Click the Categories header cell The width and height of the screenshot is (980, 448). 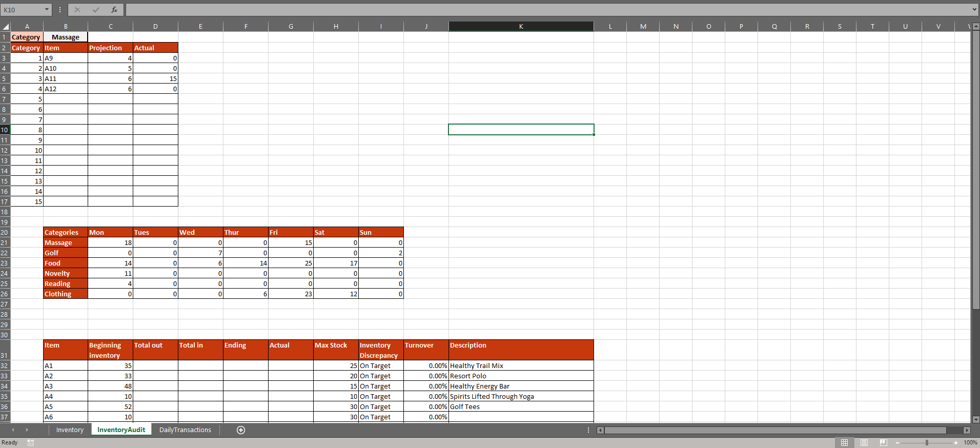(x=66, y=232)
